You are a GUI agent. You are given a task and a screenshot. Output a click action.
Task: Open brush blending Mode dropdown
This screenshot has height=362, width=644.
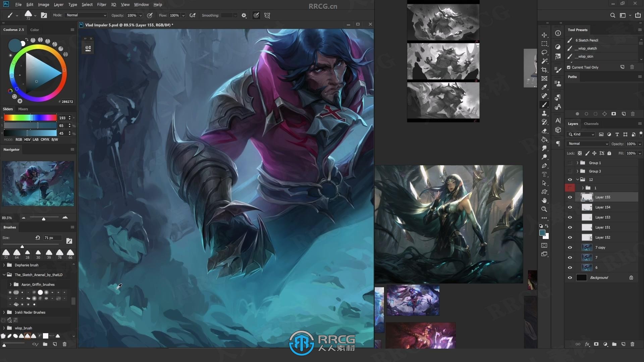click(x=86, y=15)
